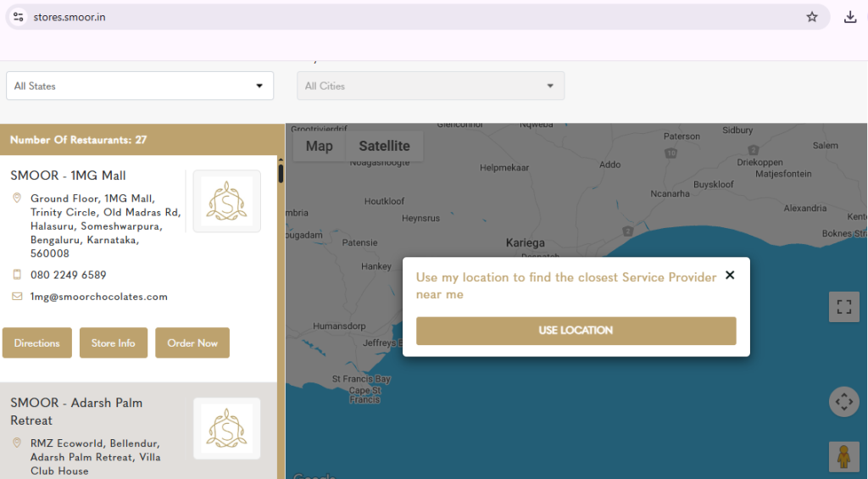Switch map to Satellite view
This screenshot has height=479, width=868.
pos(384,146)
